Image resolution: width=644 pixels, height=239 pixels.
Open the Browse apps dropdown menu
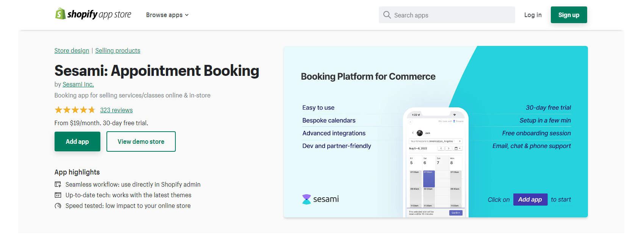[x=167, y=15]
